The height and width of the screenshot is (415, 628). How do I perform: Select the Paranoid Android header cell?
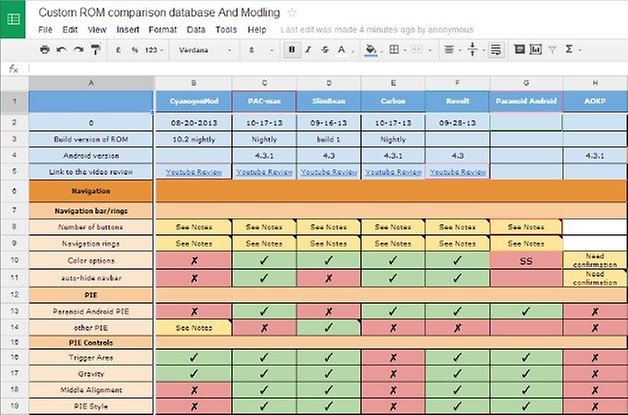526,101
